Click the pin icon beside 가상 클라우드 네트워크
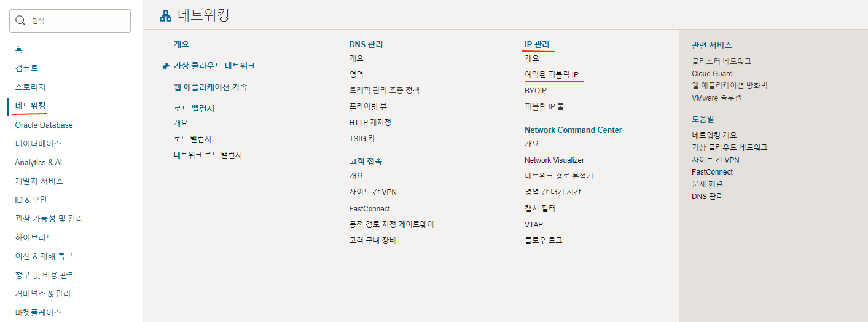This screenshot has height=322, width=868. tap(165, 66)
